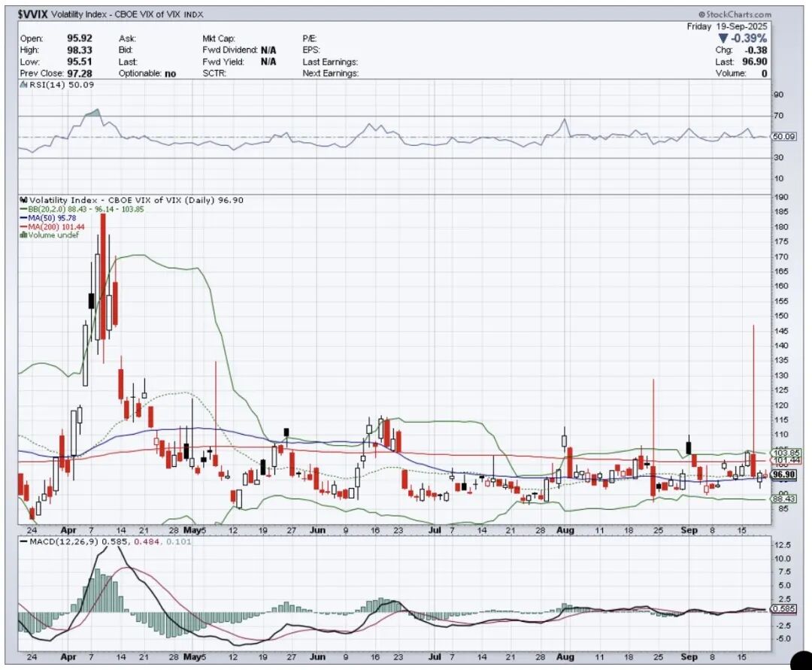Click the 88.43 tag on the price axis
This screenshot has height=670, width=812.
[x=784, y=499]
